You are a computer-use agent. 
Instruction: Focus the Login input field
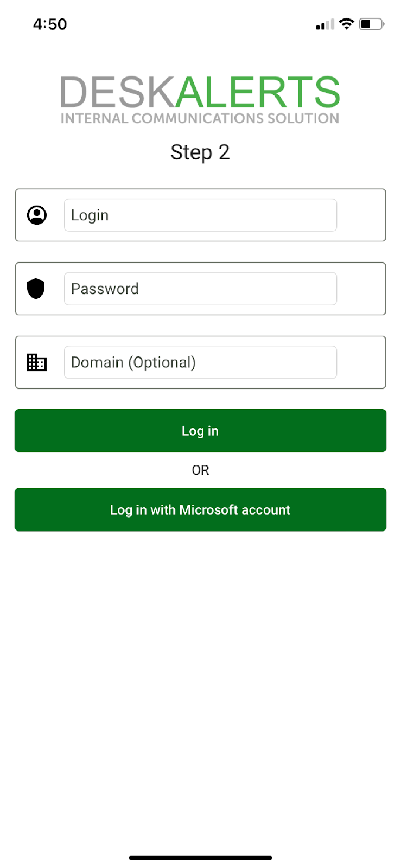[200, 215]
